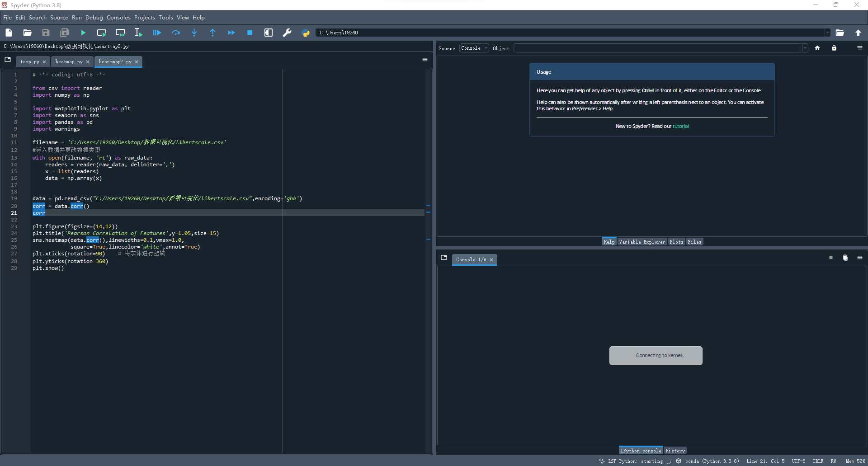Screen dimensions: 868x466
Task: Interrupt kernel with square console button
Action: tap(831, 258)
